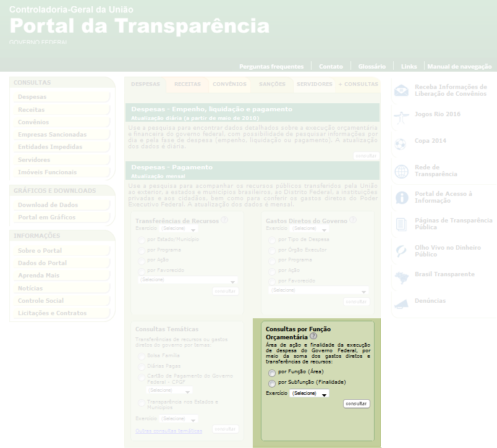
Task: Open the Servidores tab
Action: coord(314,85)
